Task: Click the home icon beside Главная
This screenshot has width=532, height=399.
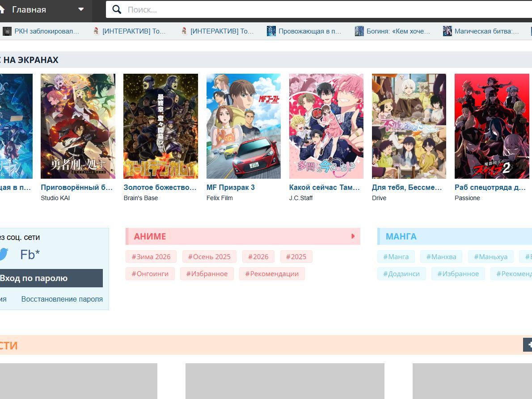Action: pyautogui.click(x=2, y=9)
